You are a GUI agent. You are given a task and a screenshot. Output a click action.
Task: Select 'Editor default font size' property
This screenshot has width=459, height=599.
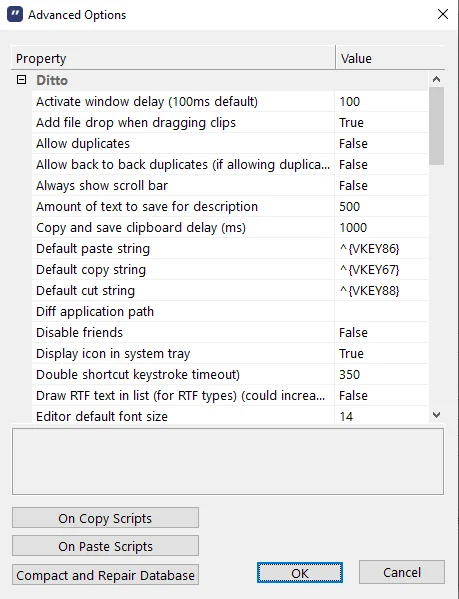(x=183, y=415)
